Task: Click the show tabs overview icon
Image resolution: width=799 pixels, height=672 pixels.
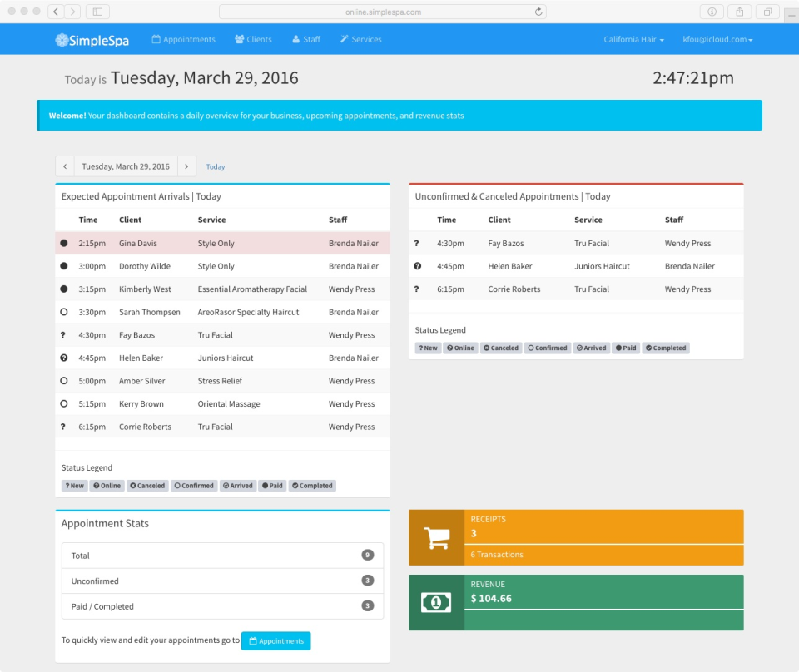Action: 767,12
